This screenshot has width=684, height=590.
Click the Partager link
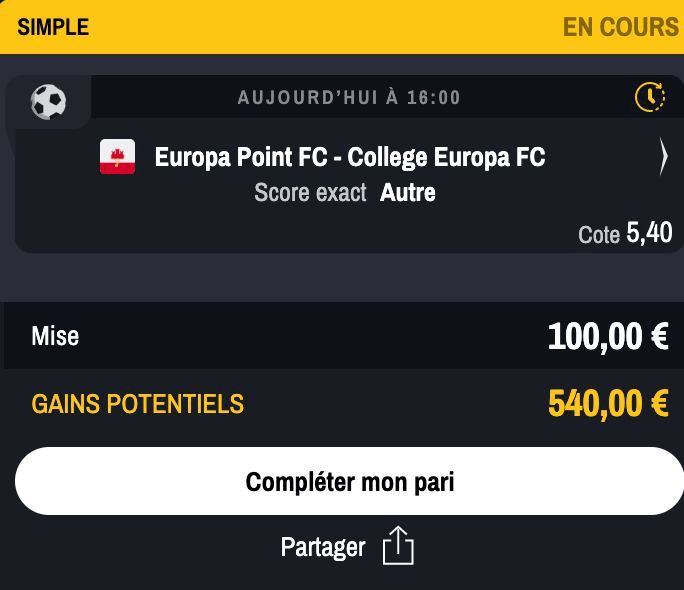pos(323,547)
